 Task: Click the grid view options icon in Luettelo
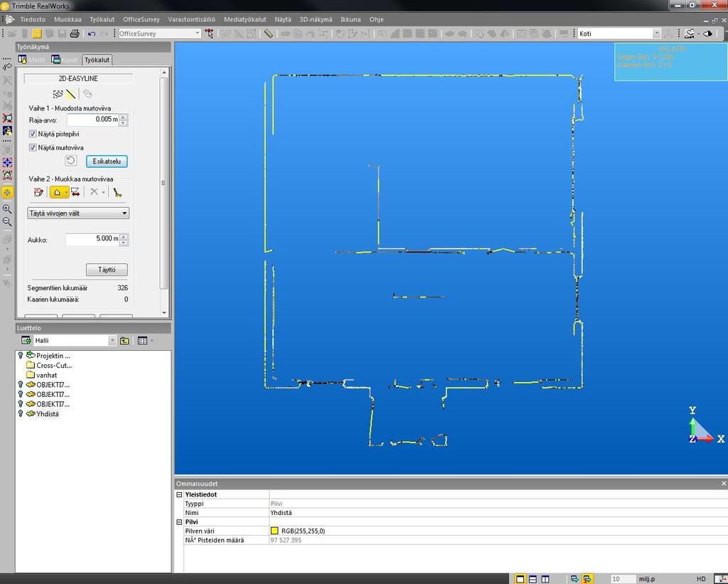tap(142, 341)
